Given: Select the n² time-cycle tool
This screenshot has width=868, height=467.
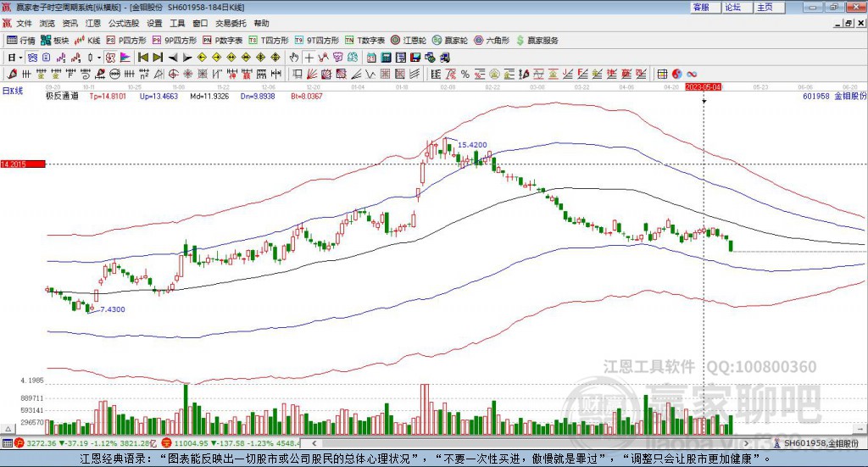Looking at the screenshot, I should (x=144, y=74).
